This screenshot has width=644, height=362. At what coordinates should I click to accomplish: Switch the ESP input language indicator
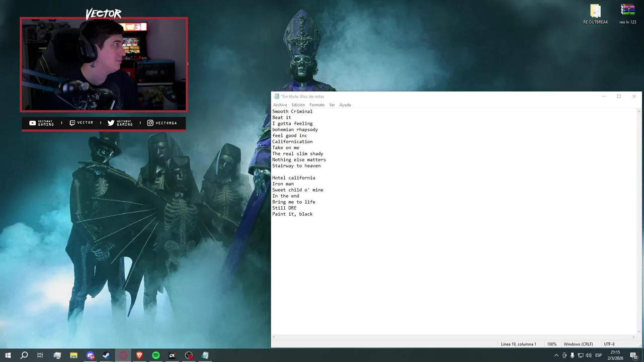[598, 355]
